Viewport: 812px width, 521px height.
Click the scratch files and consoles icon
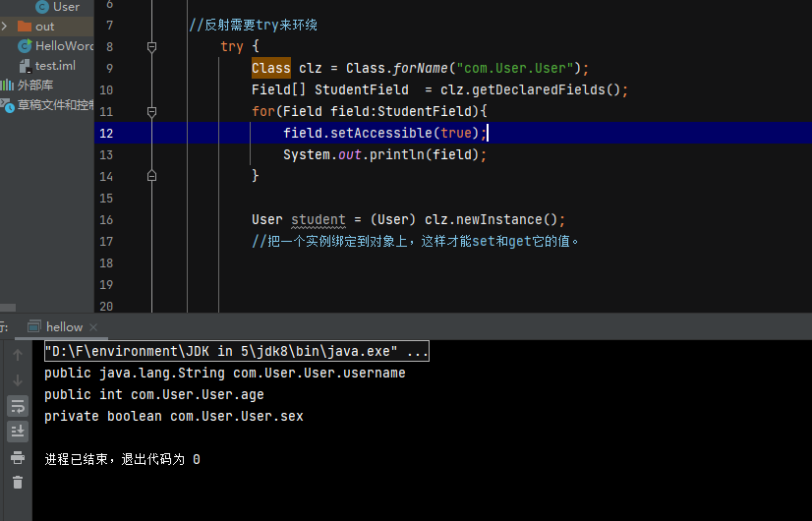(x=8, y=105)
